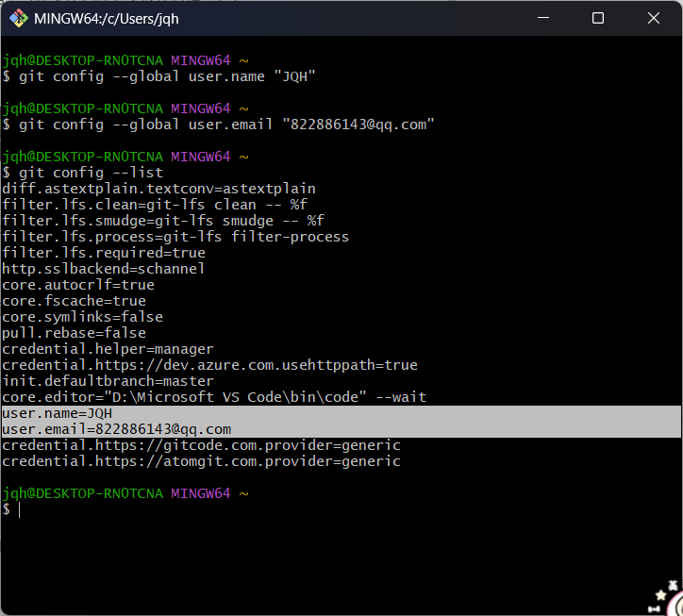
Task: Click the git config --list command line
Action: (x=83, y=173)
